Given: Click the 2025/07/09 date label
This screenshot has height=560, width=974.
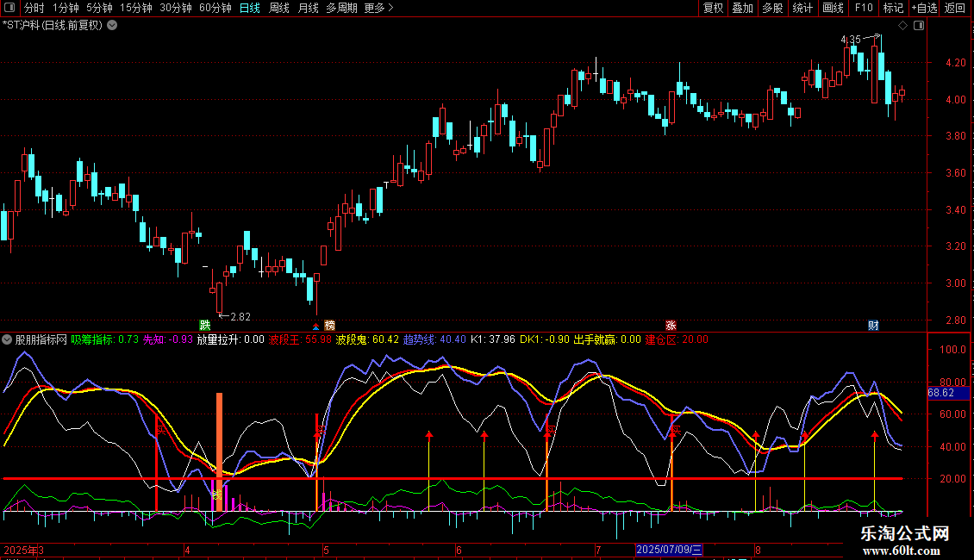Looking at the screenshot, I should 669,550.
